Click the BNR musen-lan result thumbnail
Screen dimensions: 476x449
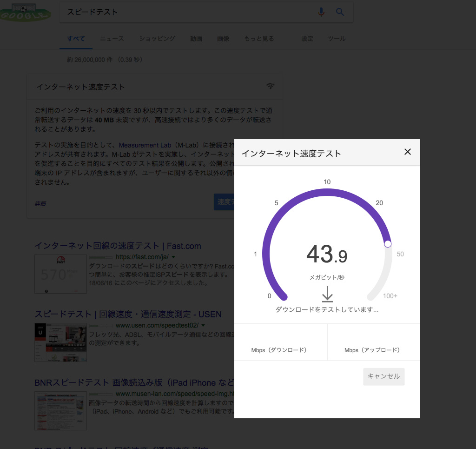pyautogui.click(x=61, y=411)
